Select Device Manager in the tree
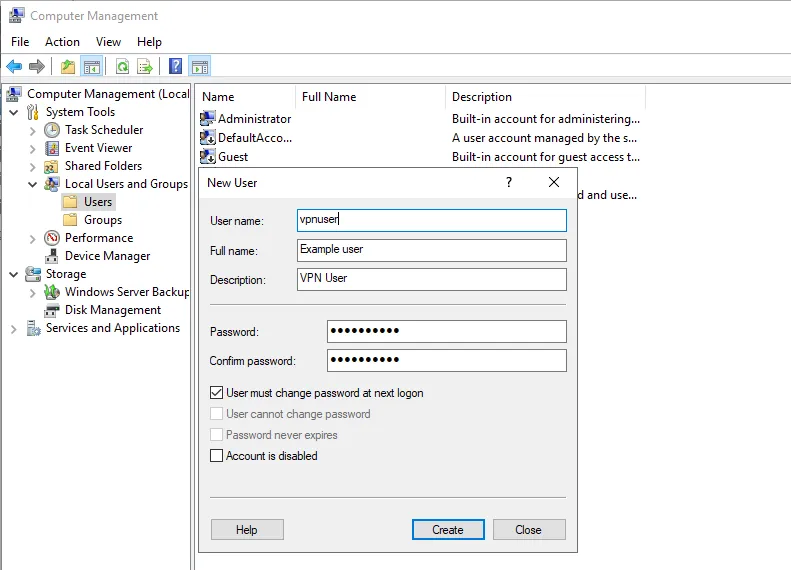791x570 pixels. click(x=107, y=256)
